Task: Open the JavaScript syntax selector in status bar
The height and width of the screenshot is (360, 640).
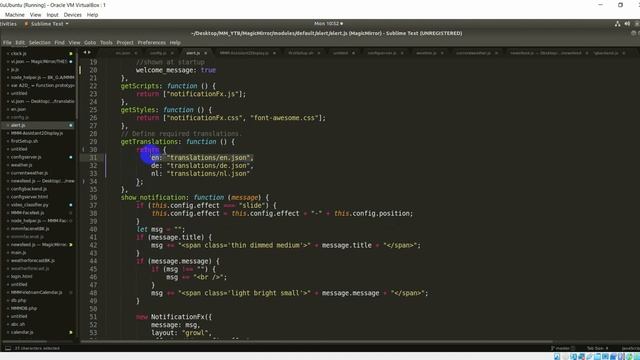Action: [x=631, y=348]
